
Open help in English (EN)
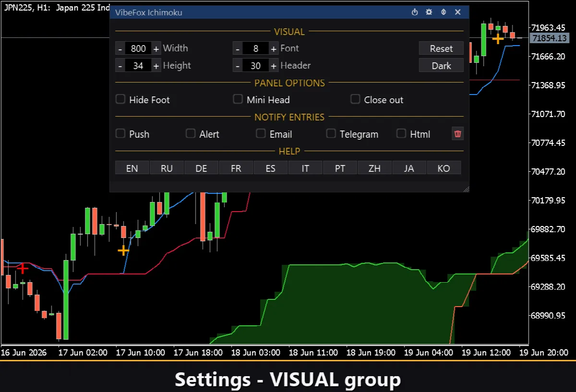coord(132,168)
